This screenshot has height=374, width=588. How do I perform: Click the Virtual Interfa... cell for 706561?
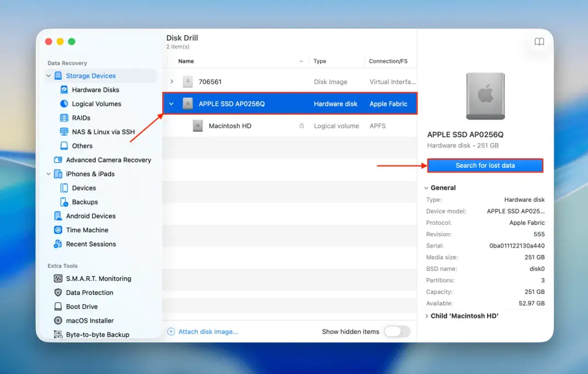393,82
